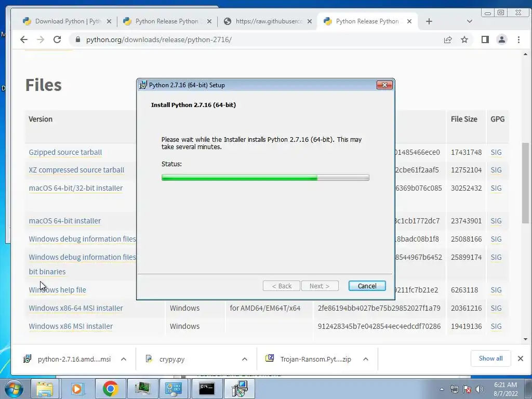Open the Chrome profile avatar

point(501,39)
